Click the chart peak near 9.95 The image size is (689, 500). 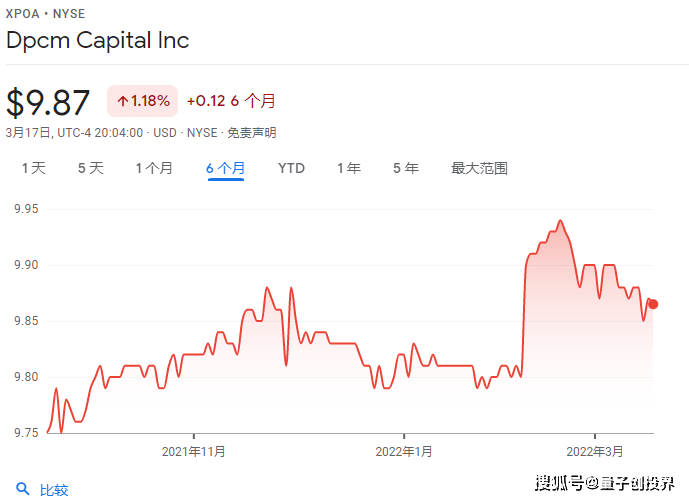(560, 221)
